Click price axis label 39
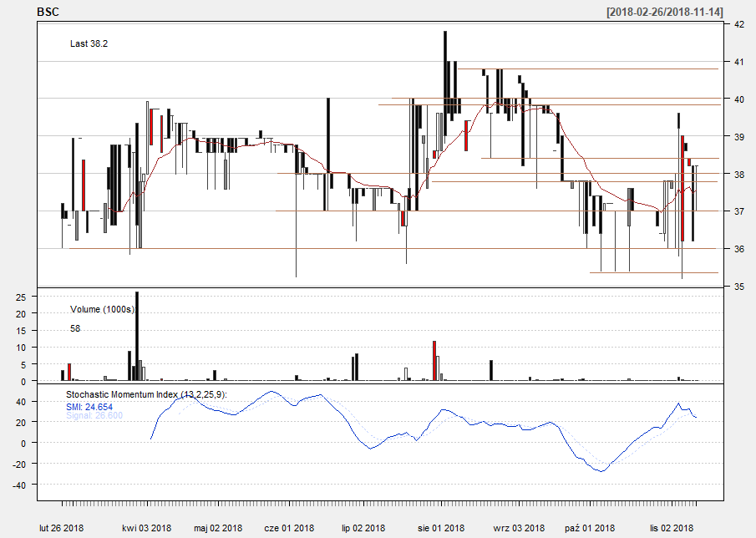The height and width of the screenshot is (538, 756). point(738,136)
